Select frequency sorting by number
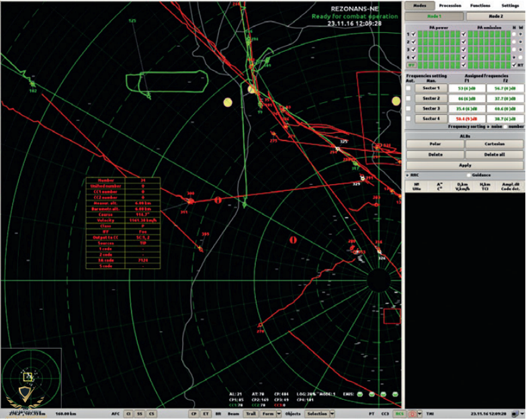The image size is (526, 420). click(506, 126)
